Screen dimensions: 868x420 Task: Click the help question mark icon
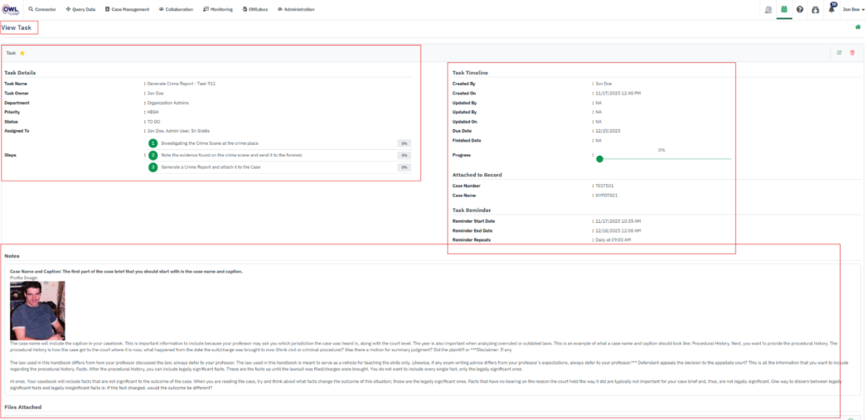[800, 9]
